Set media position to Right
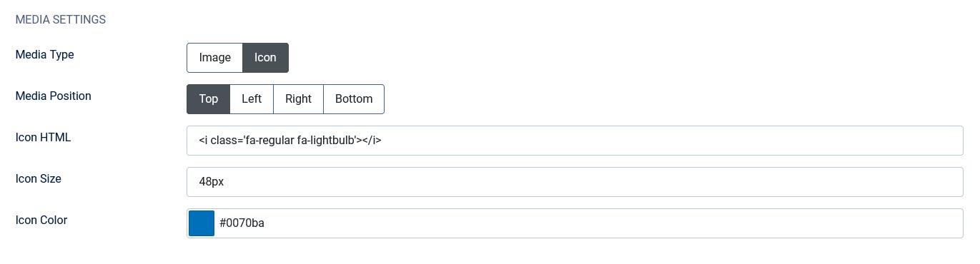 (x=298, y=99)
